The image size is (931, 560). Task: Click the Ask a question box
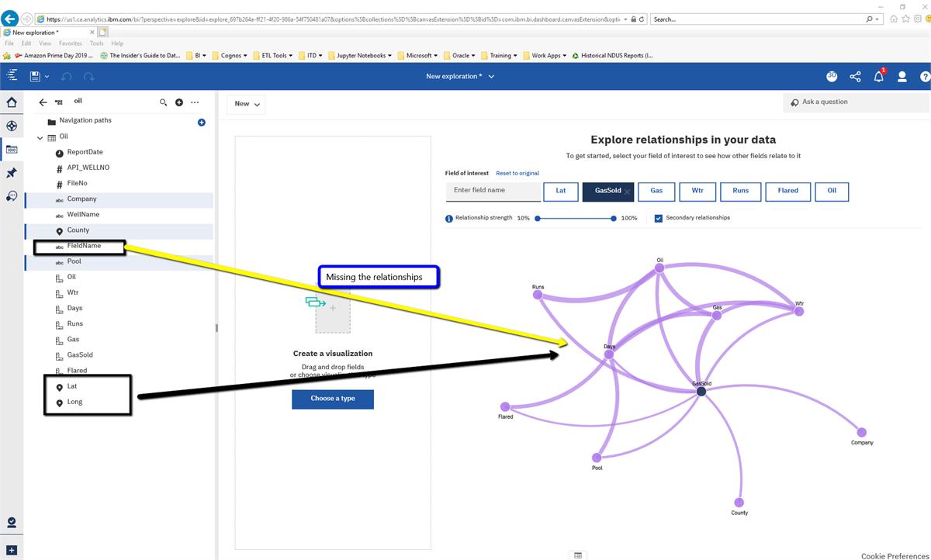pos(856,102)
